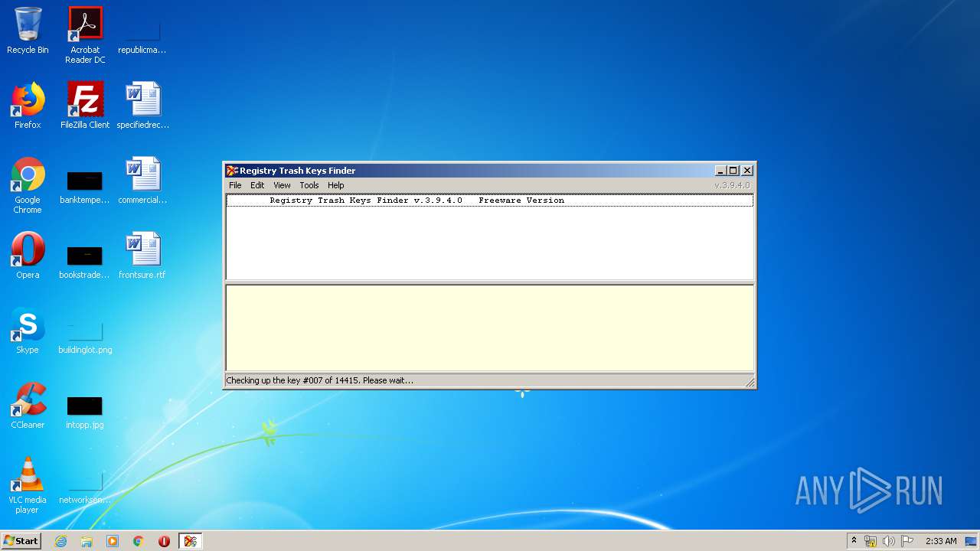
Task: Select the Skype desktop shortcut
Action: tap(28, 331)
